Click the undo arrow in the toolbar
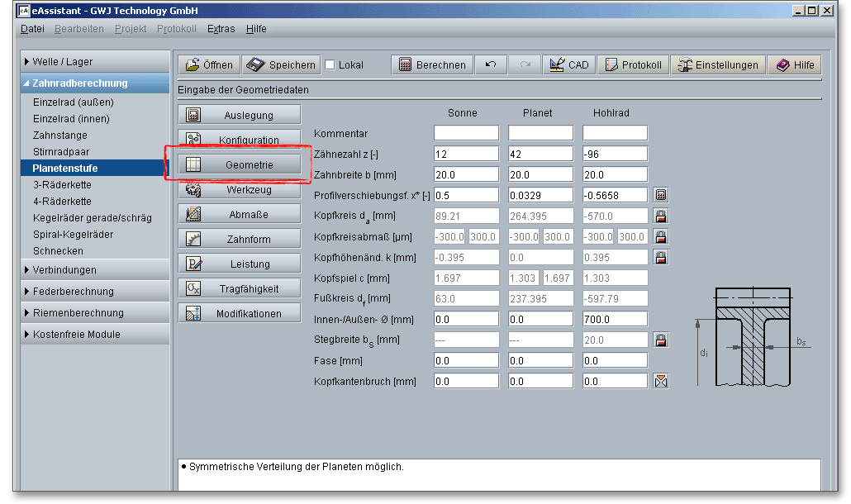 pyautogui.click(x=491, y=65)
